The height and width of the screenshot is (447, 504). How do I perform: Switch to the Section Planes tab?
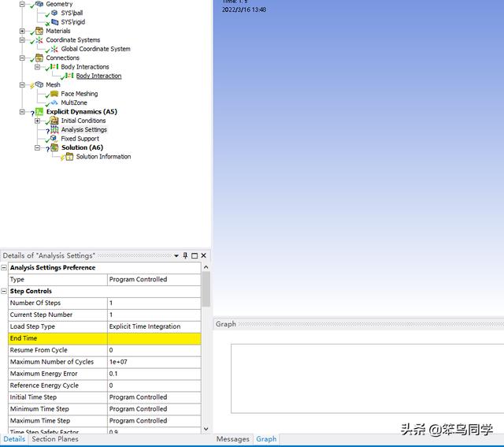55,439
